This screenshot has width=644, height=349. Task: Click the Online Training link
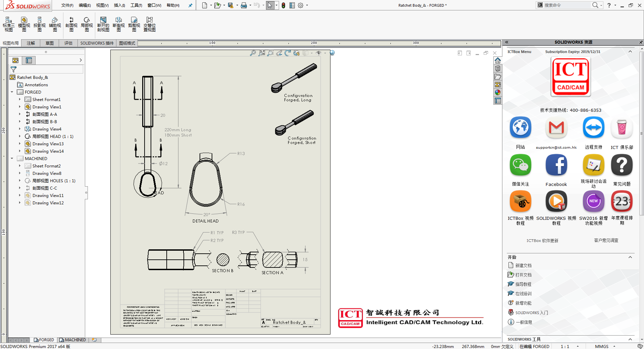(x=523, y=294)
